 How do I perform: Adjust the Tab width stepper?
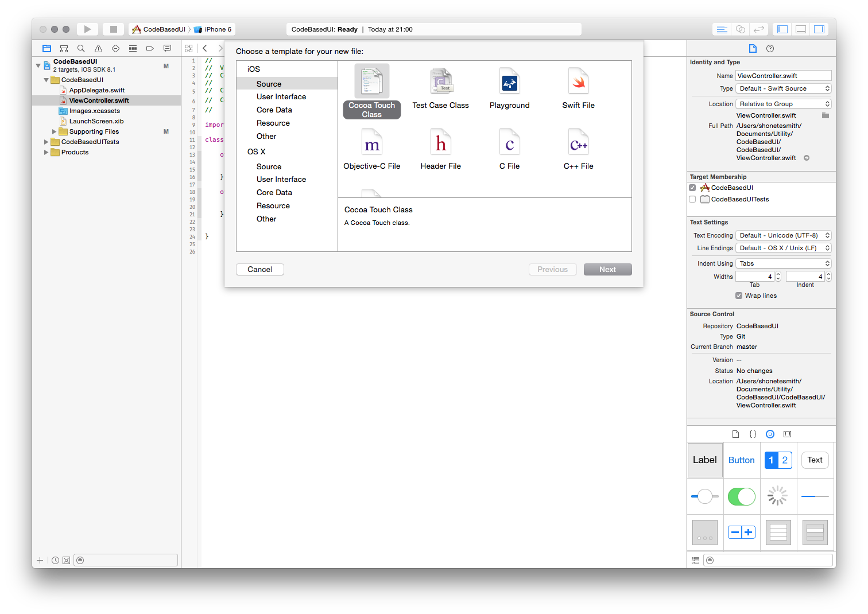pyautogui.click(x=778, y=277)
